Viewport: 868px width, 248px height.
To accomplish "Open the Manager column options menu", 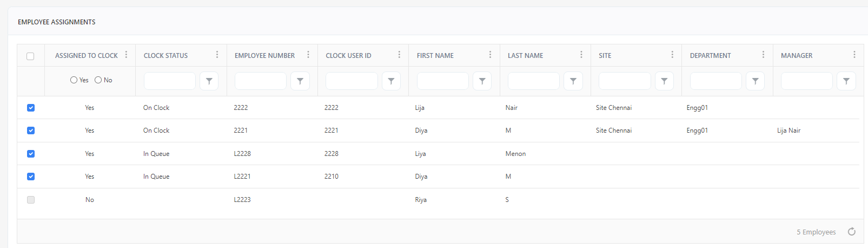I will [854, 55].
